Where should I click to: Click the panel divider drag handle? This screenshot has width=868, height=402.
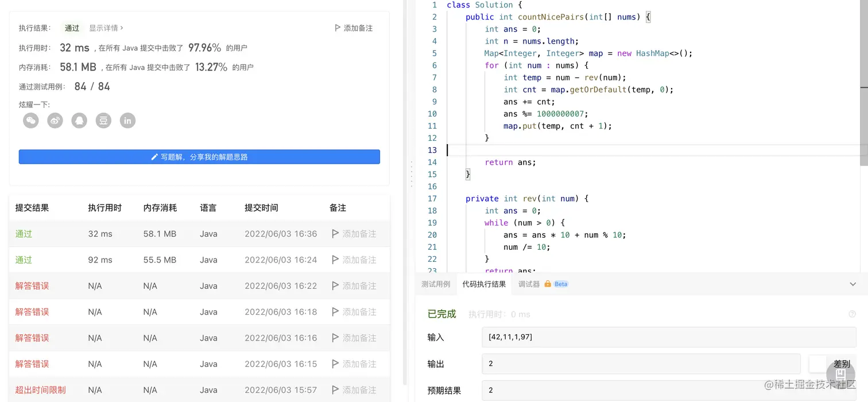(411, 174)
